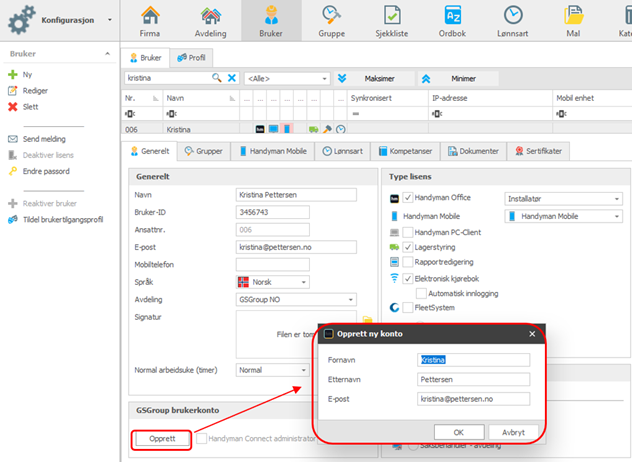The image size is (632, 462).
Task: Open the Ordbok dictionary icon
Action: pyautogui.click(x=452, y=16)
